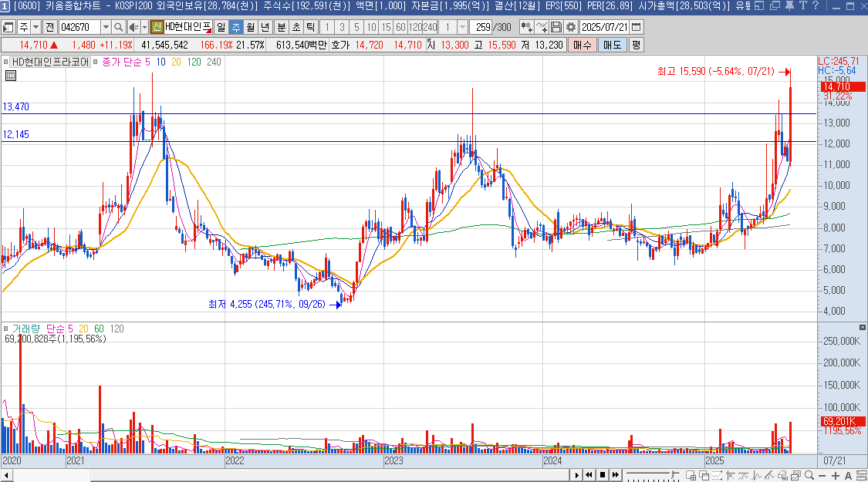Expand the 종가 단순 moving average legend marker
The image size is (868, 482).
(x=95, y=62)
